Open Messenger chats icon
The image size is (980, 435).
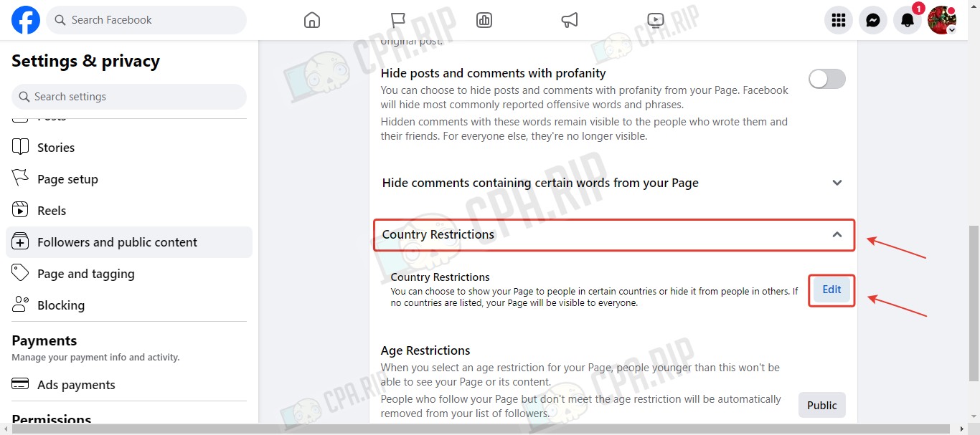[x=873, y=20]
